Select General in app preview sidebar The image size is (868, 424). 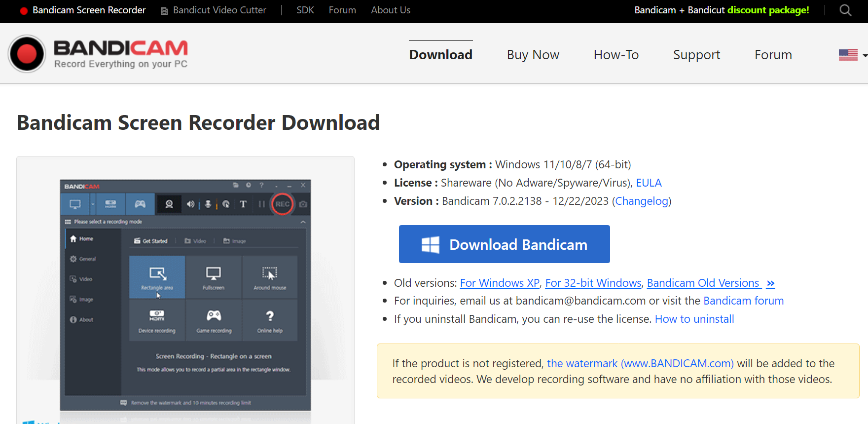[93, 259]
